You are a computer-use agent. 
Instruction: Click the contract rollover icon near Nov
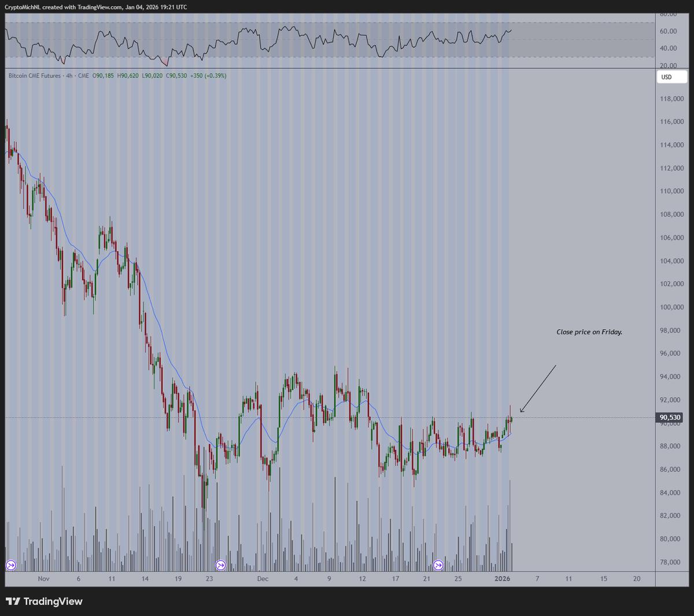[10, 565]
